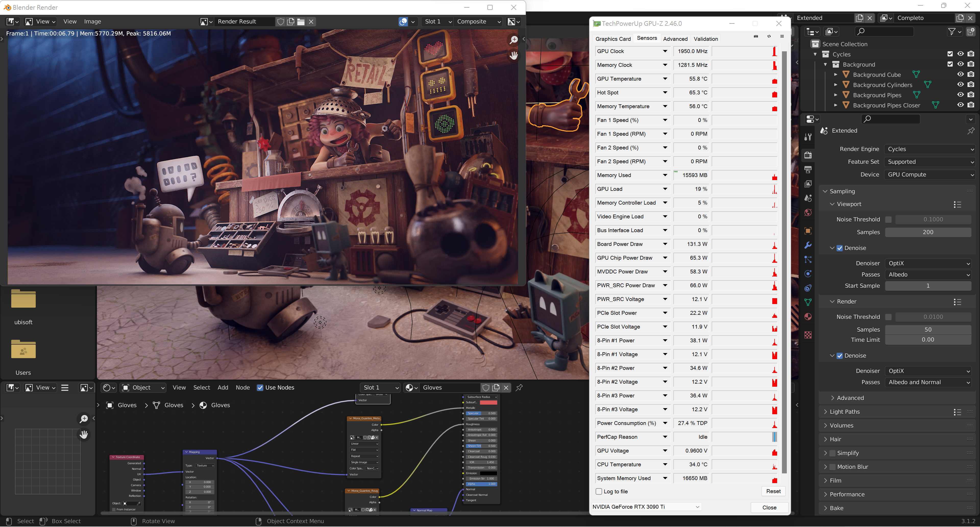The image size is (980, 527).
Task: Enable the Motion Blur checkbox
Action: click(x=832, y=467)
